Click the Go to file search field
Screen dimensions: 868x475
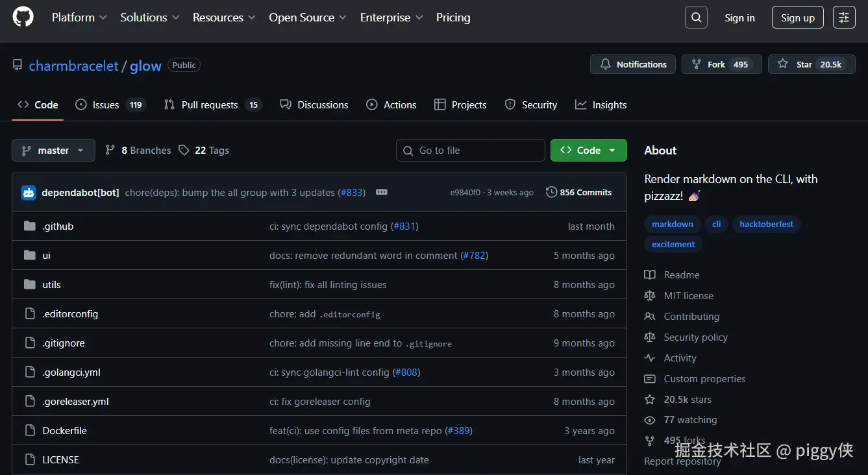tap(471, 151)
